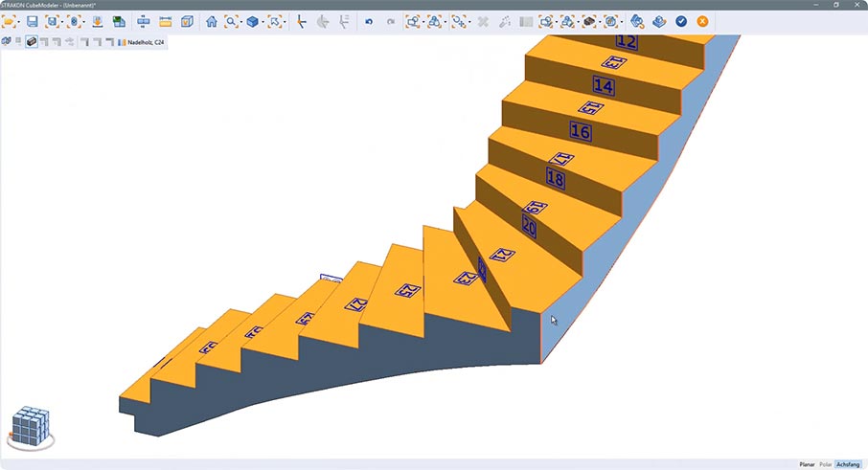Click the Undo arrow icon
Screen dimensions: 868x470
point(369,21)
